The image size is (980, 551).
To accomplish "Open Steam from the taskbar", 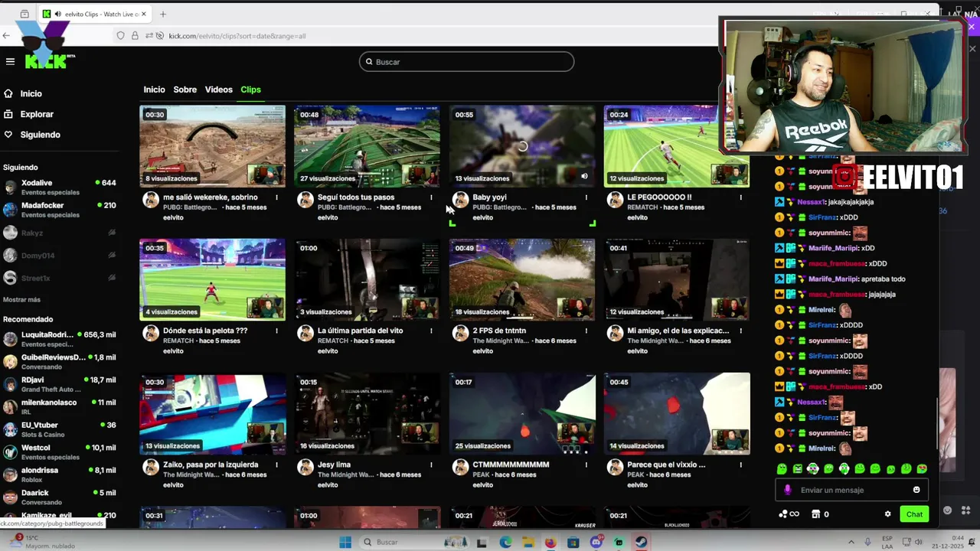I will coord(642,543).
